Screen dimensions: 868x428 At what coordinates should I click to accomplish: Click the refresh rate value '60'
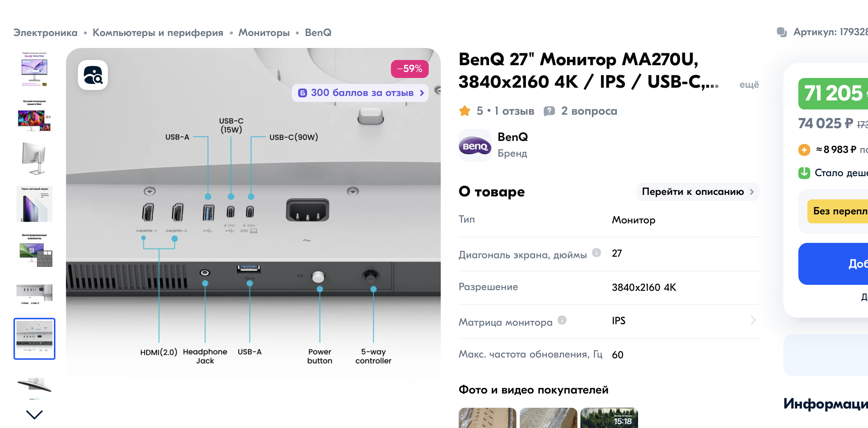tap(617, 355)
